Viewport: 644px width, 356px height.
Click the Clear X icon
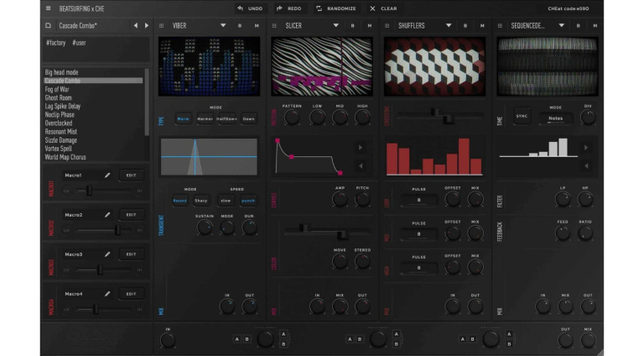(x=372, y=8)
